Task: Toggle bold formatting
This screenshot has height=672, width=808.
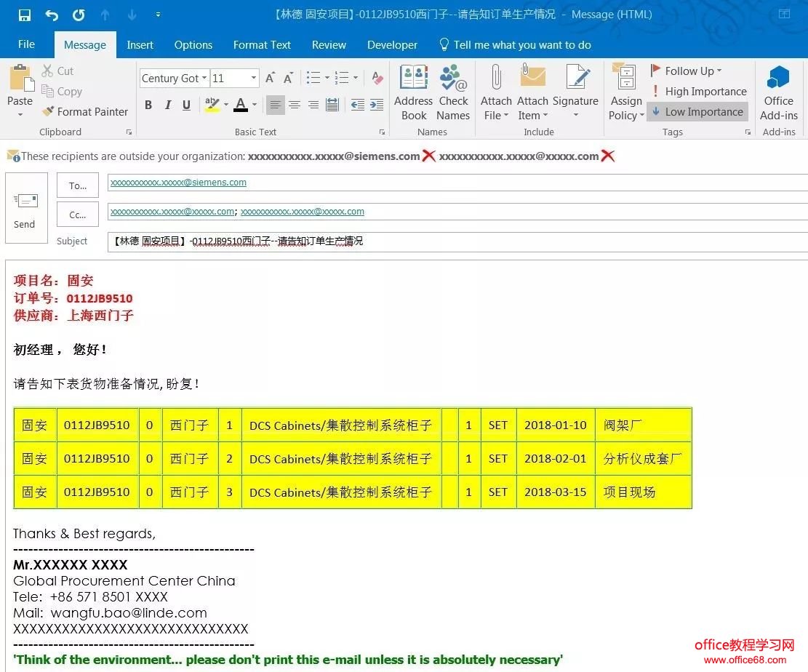Action: pyautogui.click(x=148, y=105)
